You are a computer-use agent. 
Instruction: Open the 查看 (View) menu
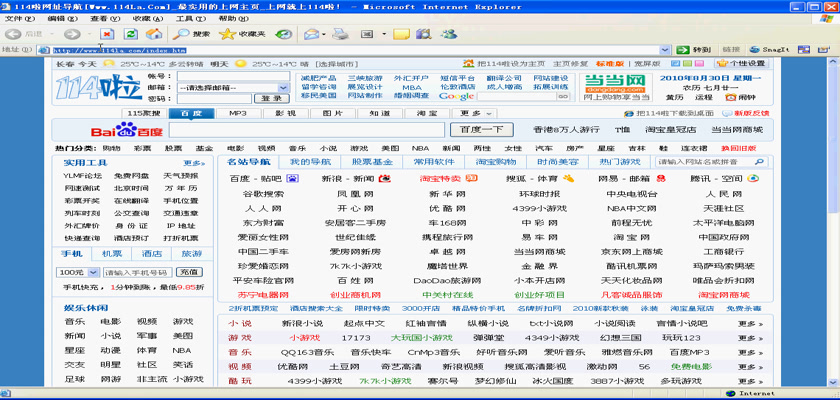click(x=105, y=18)
